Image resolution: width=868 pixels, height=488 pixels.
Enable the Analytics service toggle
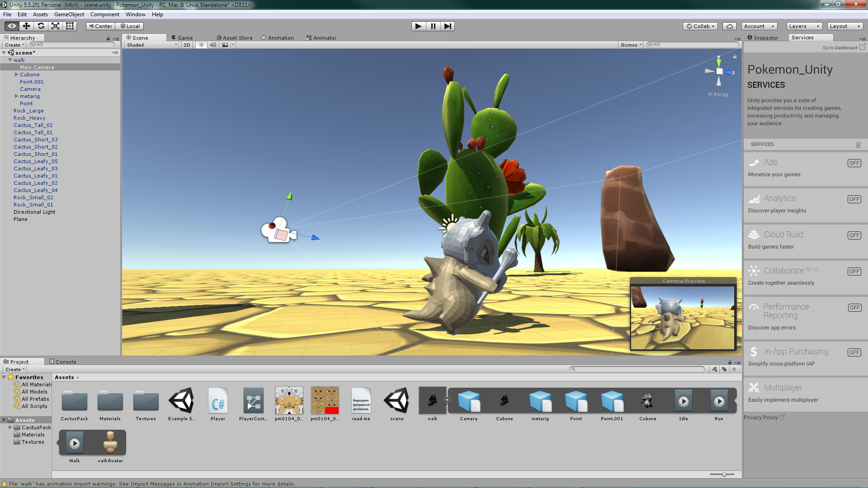pos(854,199)
